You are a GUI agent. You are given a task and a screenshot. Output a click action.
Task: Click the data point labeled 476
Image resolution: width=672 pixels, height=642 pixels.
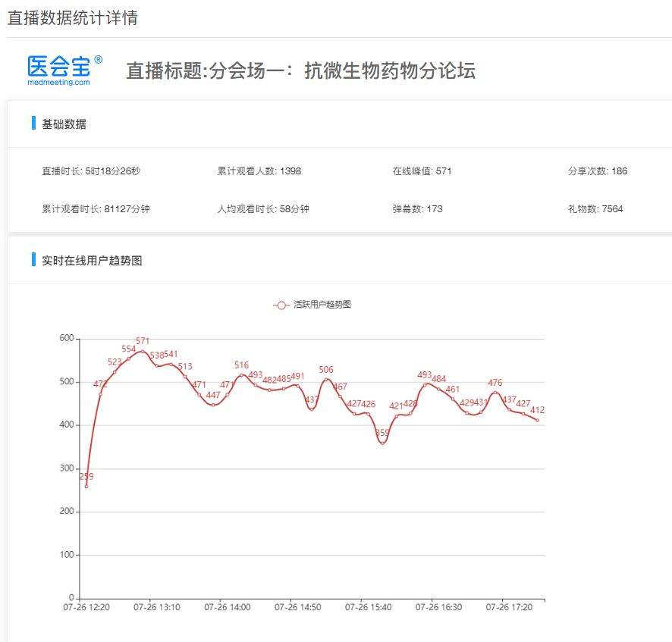click(x=495, y=393)
